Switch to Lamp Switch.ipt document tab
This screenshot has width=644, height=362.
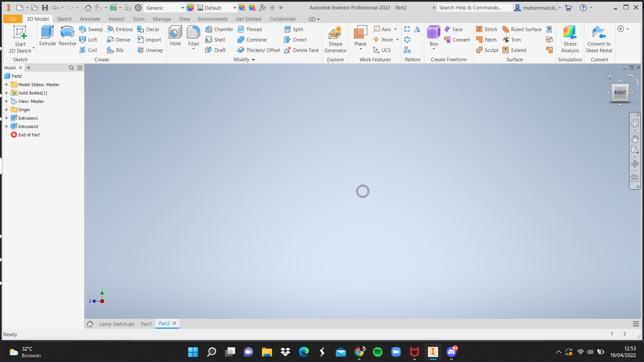[116, 324]
